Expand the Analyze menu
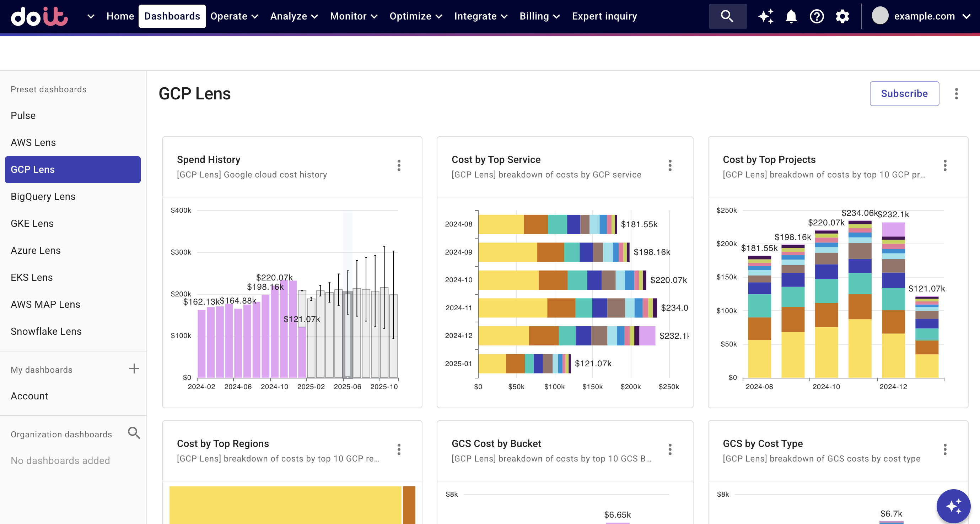This screenshot has width=980, height=524. click(x=294, y=16)
